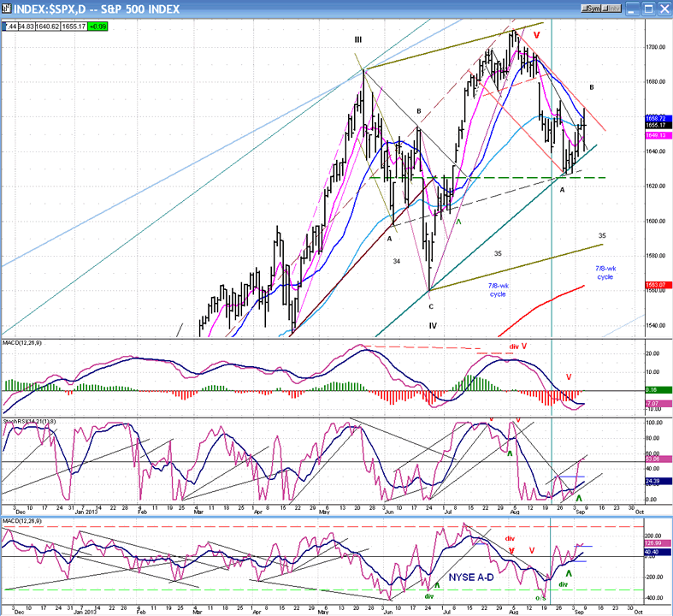Screen dimensions: 673x616
Task: Click the 34 annotation on price chart
Action: click(x=397, y=261)
